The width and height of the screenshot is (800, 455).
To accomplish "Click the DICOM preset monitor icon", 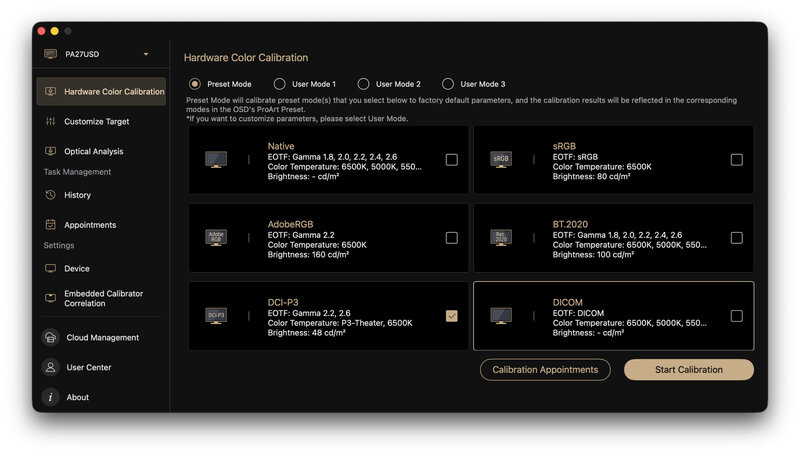I will tap(501, 316).
